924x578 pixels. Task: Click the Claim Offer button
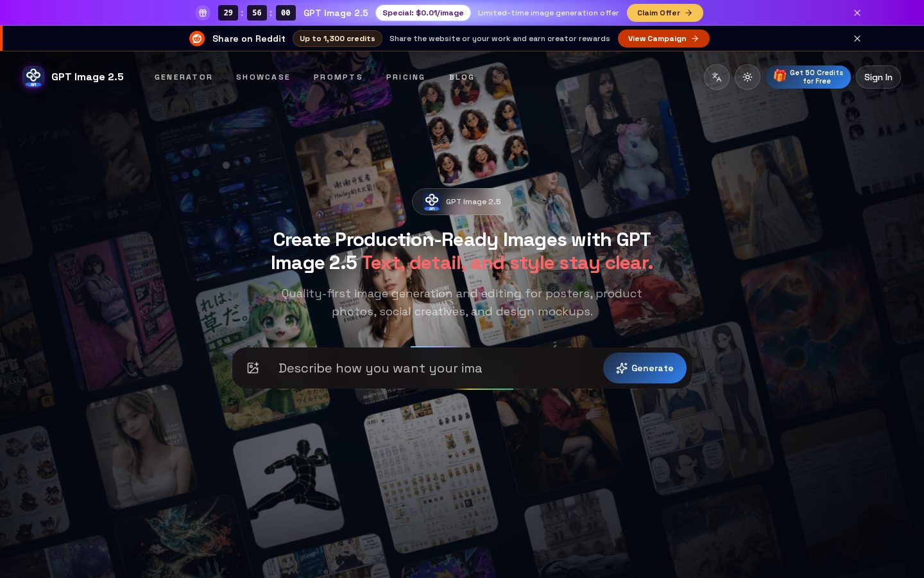pos(665,13)
